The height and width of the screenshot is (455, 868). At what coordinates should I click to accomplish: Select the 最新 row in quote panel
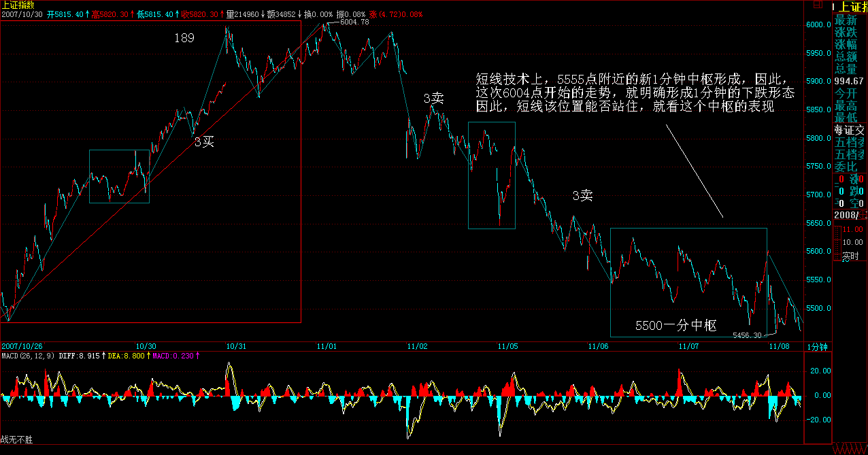click(846, 20)
